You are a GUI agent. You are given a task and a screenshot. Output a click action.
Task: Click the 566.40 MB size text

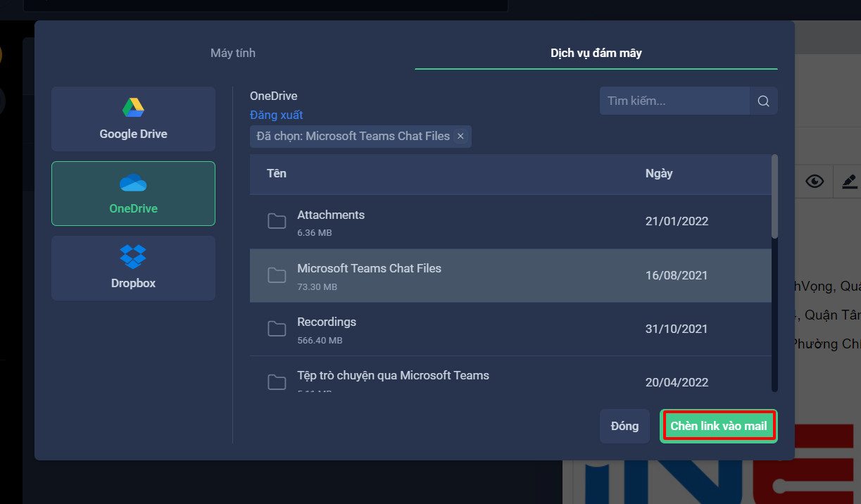[320, 340]
